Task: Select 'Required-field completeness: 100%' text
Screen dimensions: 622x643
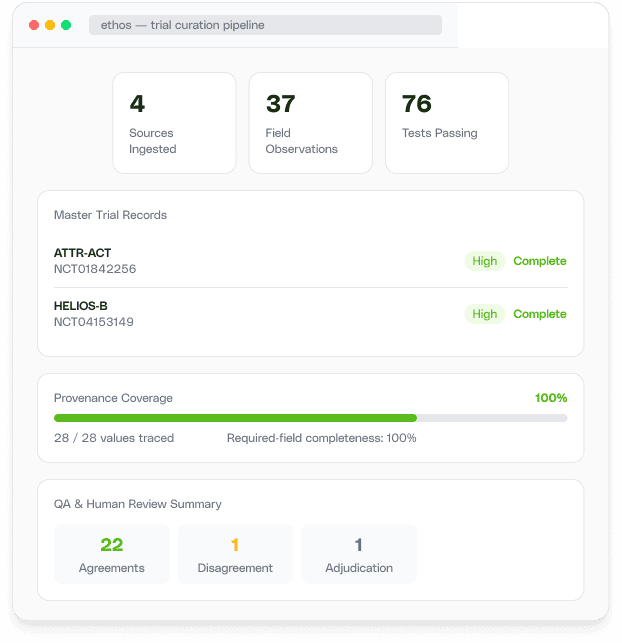Action: [x=322, y=438]
